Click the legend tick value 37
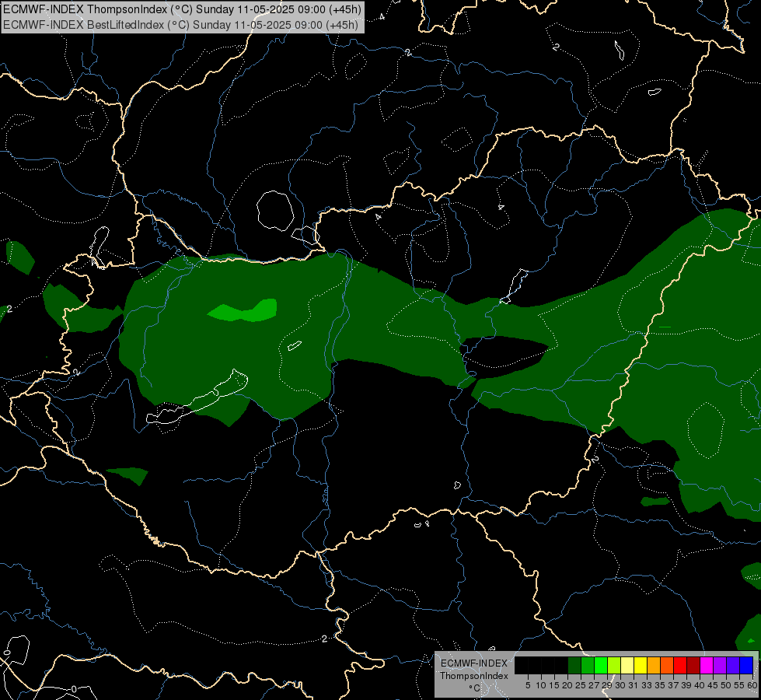The height and width of the screenshot is (700, 761). [x=673, y=685]
